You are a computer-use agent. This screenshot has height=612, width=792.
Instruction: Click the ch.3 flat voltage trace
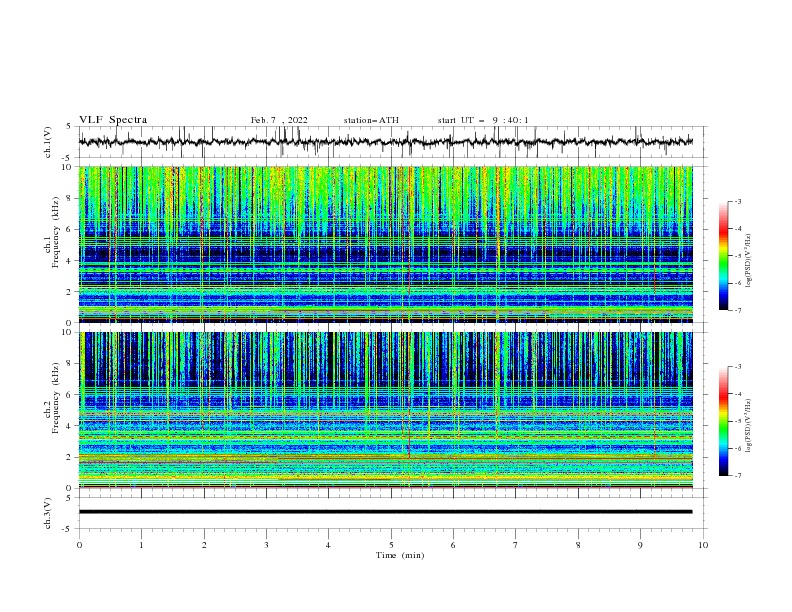[386, 512]
